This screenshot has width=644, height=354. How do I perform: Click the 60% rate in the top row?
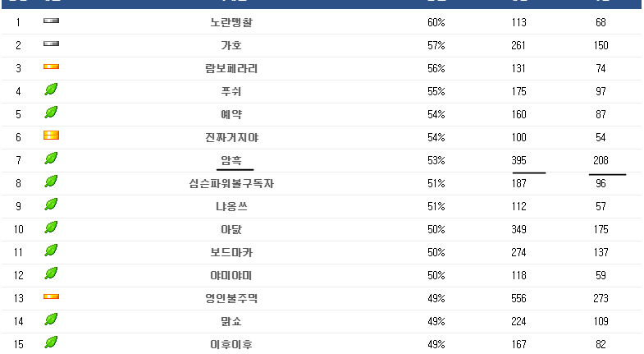point(436,23)
